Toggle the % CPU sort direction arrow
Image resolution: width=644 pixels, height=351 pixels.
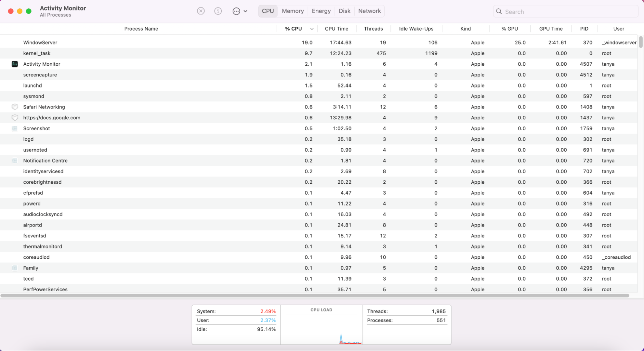311,29
